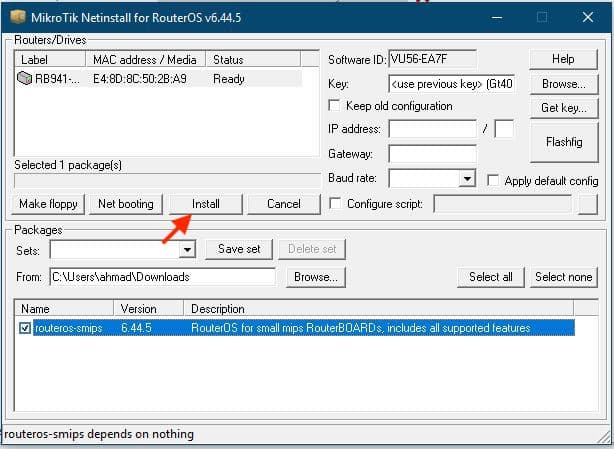Click the RouterOS for small mips description text

pos(361,328)
